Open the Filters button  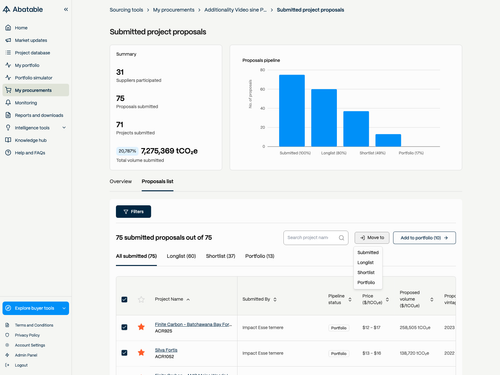(133, 212)
